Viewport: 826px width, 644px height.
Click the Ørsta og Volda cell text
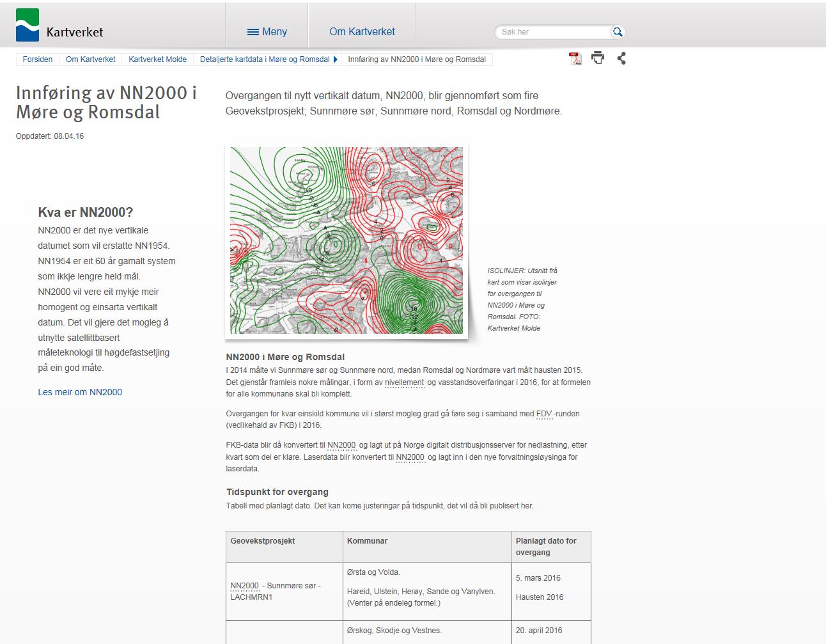373,572
